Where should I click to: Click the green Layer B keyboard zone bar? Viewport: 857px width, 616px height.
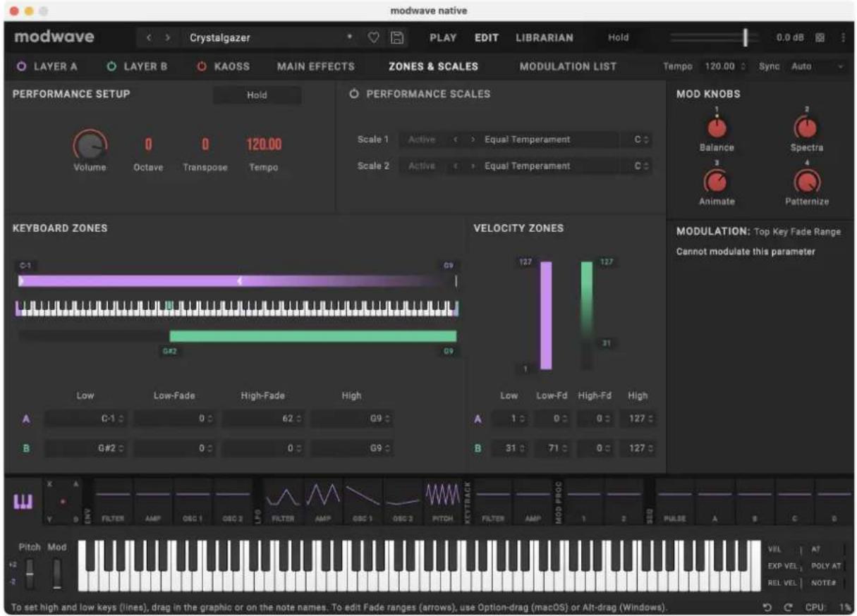312,336
